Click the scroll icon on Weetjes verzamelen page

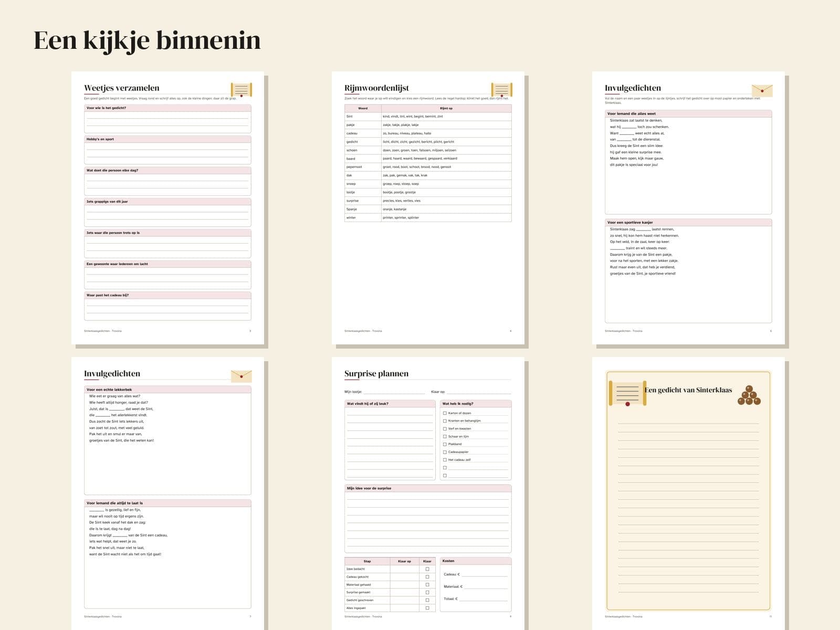[x=241, y=90]
